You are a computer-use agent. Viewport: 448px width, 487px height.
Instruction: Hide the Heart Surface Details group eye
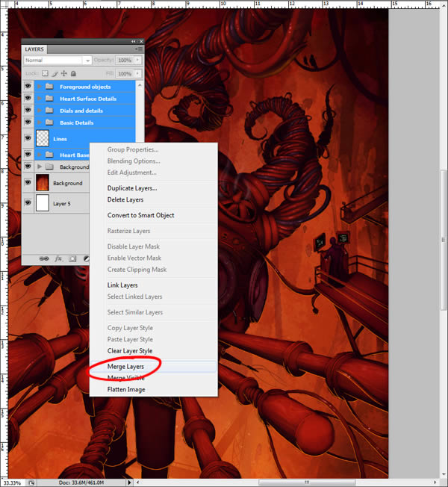28,98
